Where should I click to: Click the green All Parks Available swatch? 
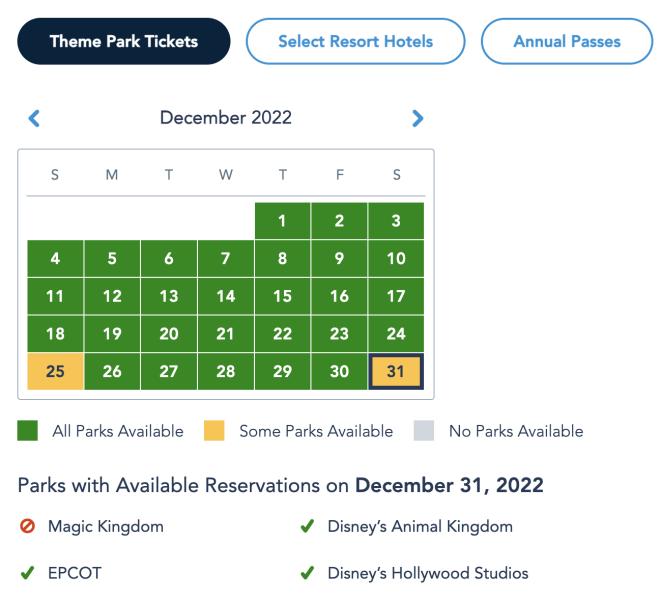(x=28, y=432)
